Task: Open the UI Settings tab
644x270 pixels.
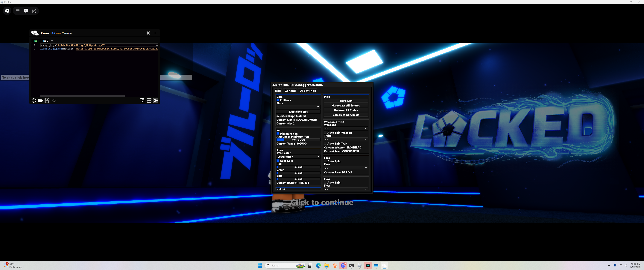Action: pyautogui.click(x=307, y=91)
